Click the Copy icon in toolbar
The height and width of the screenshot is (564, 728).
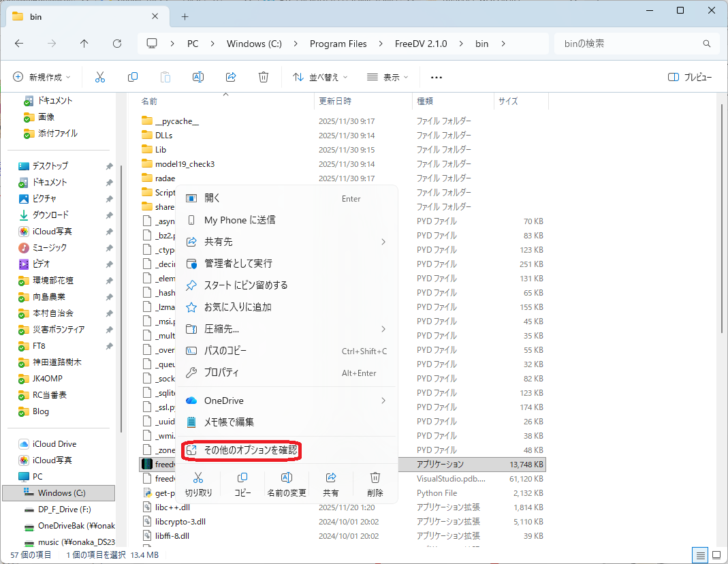(x=133, y=77)
